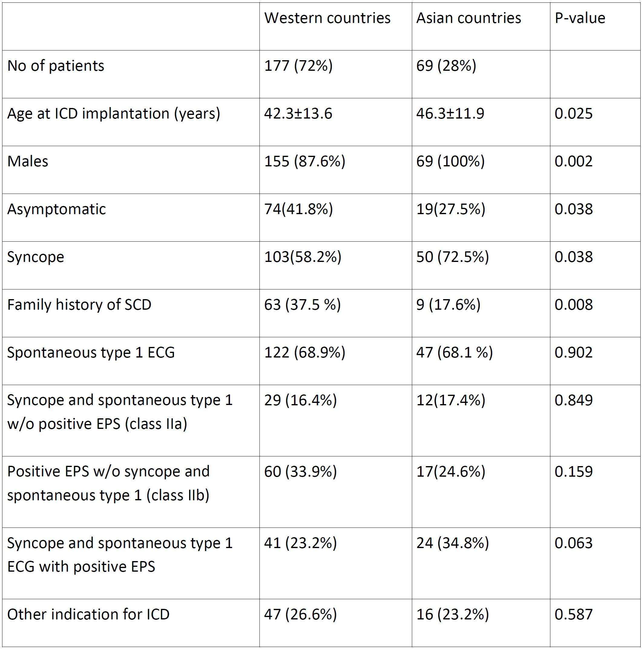
Task: Select the 24 (34.8%) cell
Action: tap(452, 543)
